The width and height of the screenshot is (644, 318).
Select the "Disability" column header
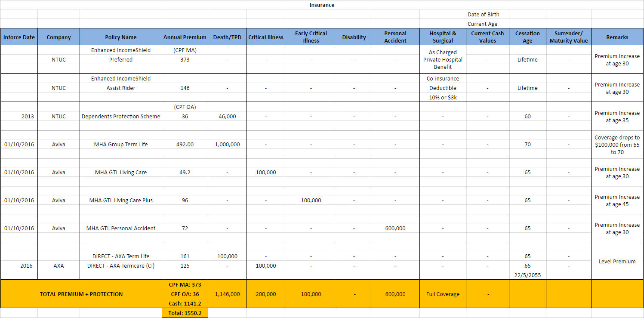pos(354,37)
